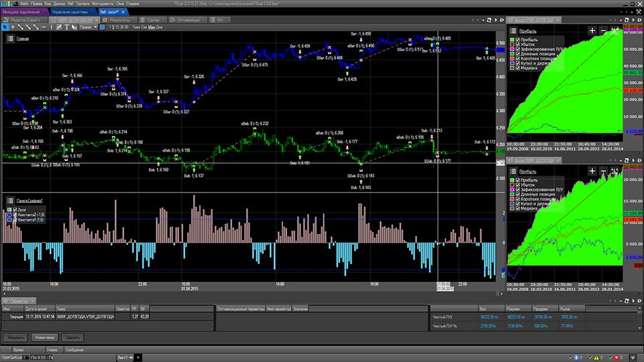Screen dimensions: 644x362
Task: Click green Прибыль color swatch in upper legend
Action: [x=512, y=40]
